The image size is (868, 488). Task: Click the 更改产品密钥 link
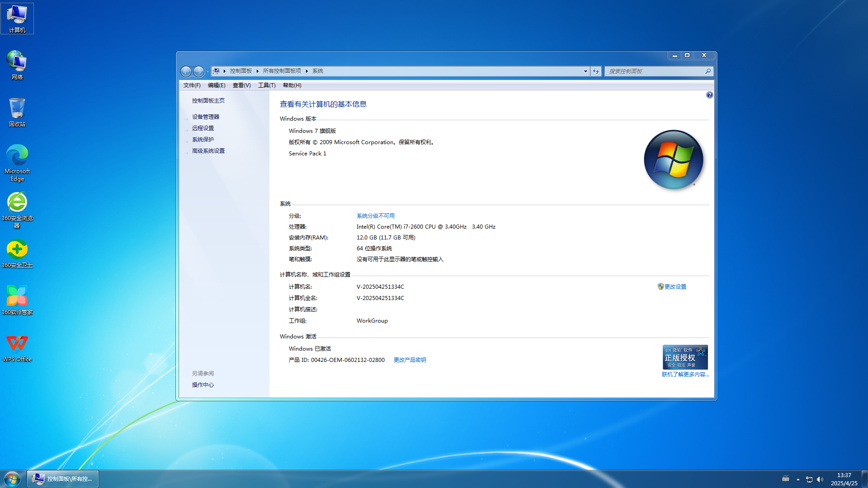[x=409, y=360]
